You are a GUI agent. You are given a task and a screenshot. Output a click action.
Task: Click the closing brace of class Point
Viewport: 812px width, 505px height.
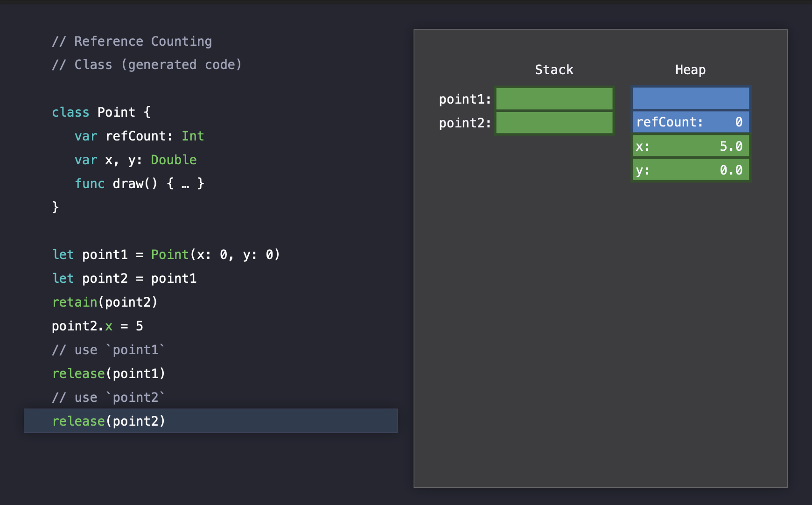tap(56, 207)
